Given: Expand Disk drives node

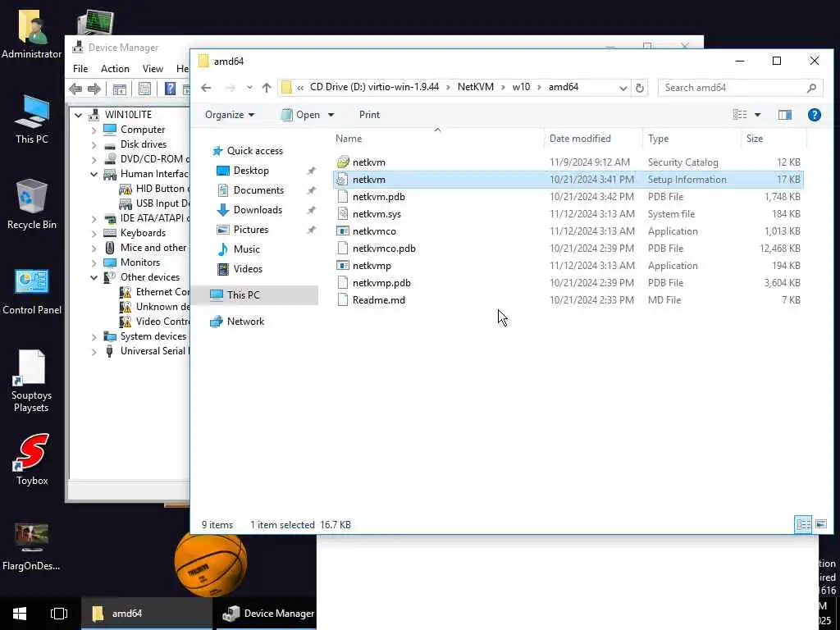Looking at the screenshot, I should pyautogui.click(x=94, y=144).
